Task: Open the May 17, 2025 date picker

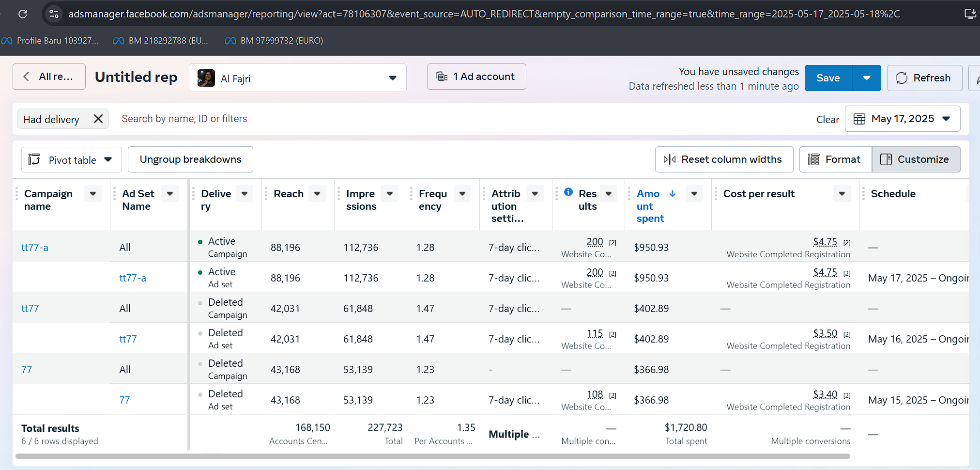Action: pos(902,119)
